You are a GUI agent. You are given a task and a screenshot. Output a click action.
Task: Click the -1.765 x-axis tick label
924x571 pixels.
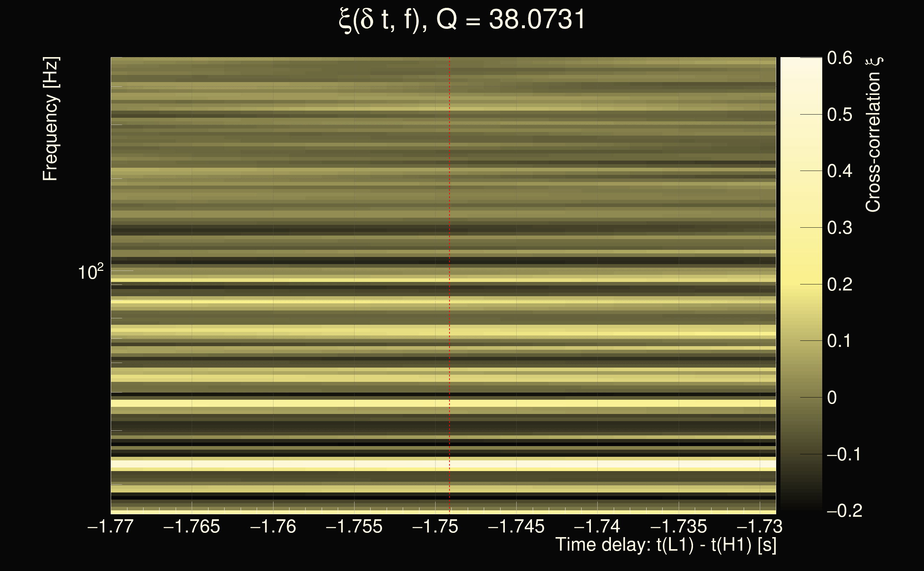coord(191,526)
